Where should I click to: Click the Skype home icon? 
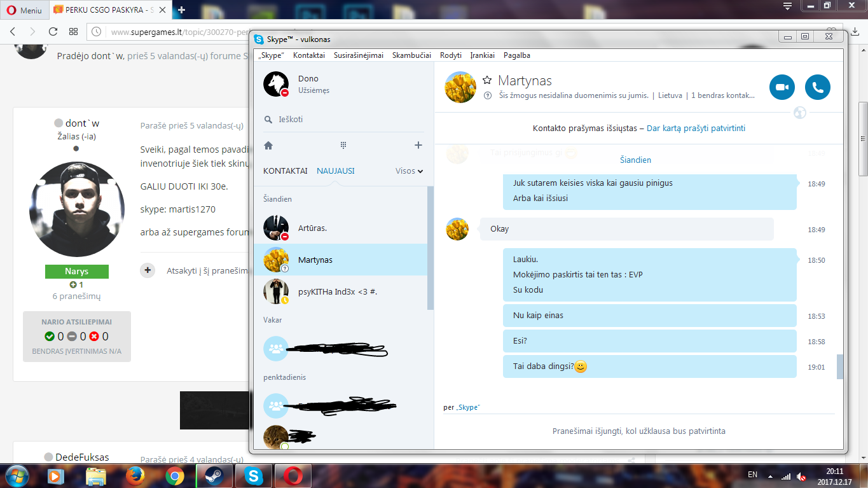coord(268,145)
